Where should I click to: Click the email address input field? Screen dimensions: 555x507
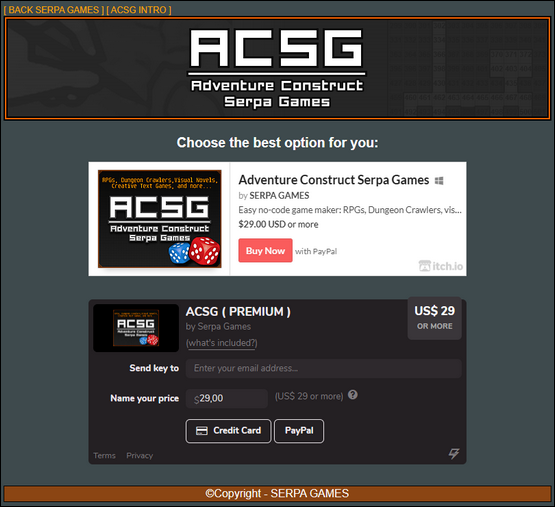[x=324, y=368]
